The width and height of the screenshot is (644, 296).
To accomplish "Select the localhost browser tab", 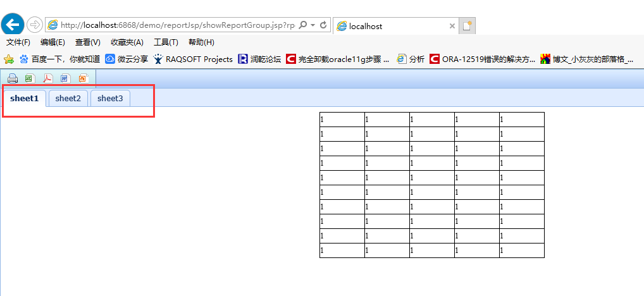I will pos(396,26).
